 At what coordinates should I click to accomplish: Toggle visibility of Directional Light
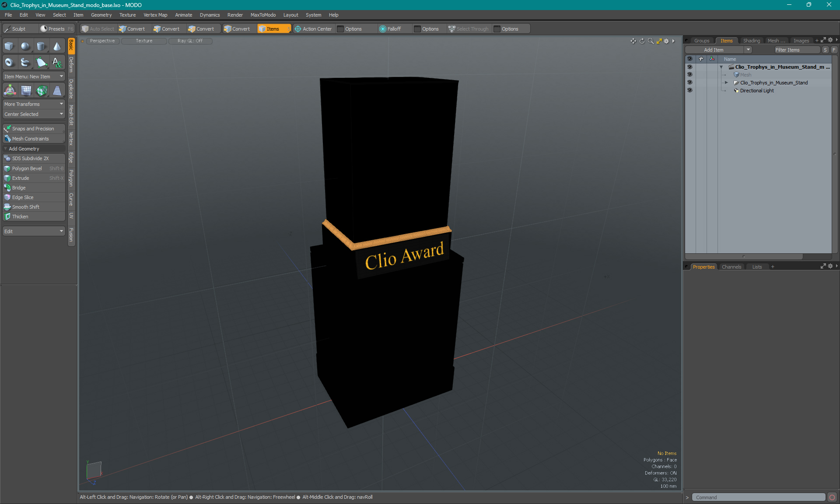click(x=690, y=91)
